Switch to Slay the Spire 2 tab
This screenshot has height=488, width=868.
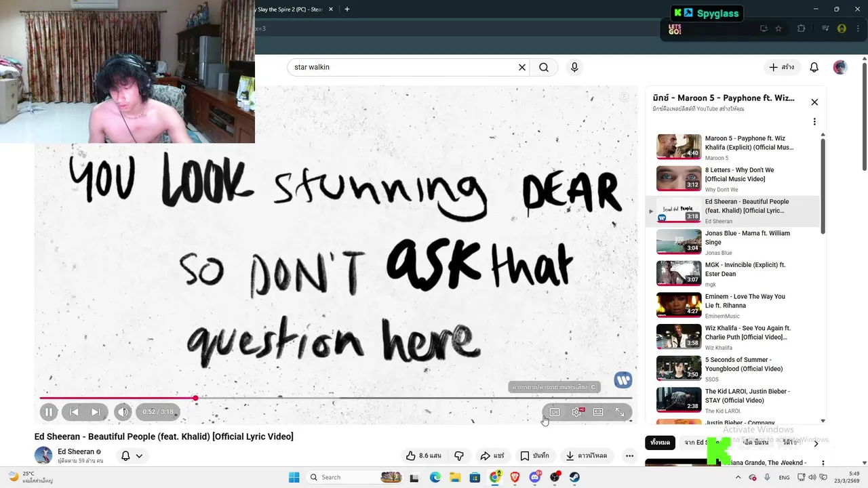[293, 9]
